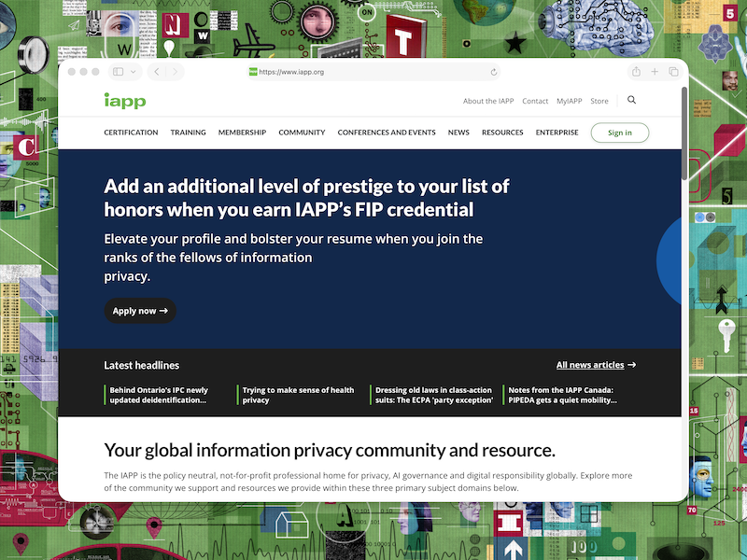Go back with the browser back arrow
The width and height of the screenshot is (747, 560).
pos(157,72)
